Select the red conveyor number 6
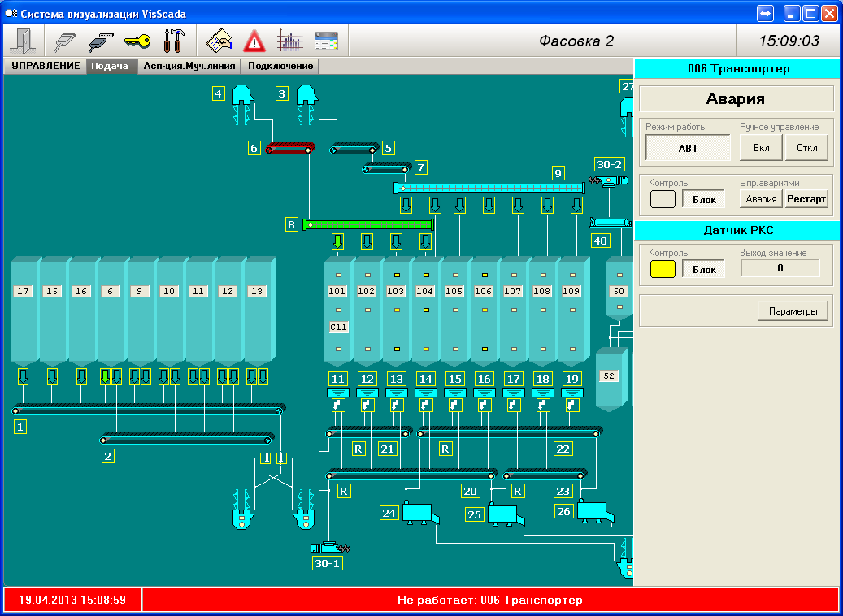 click(290, 149)
